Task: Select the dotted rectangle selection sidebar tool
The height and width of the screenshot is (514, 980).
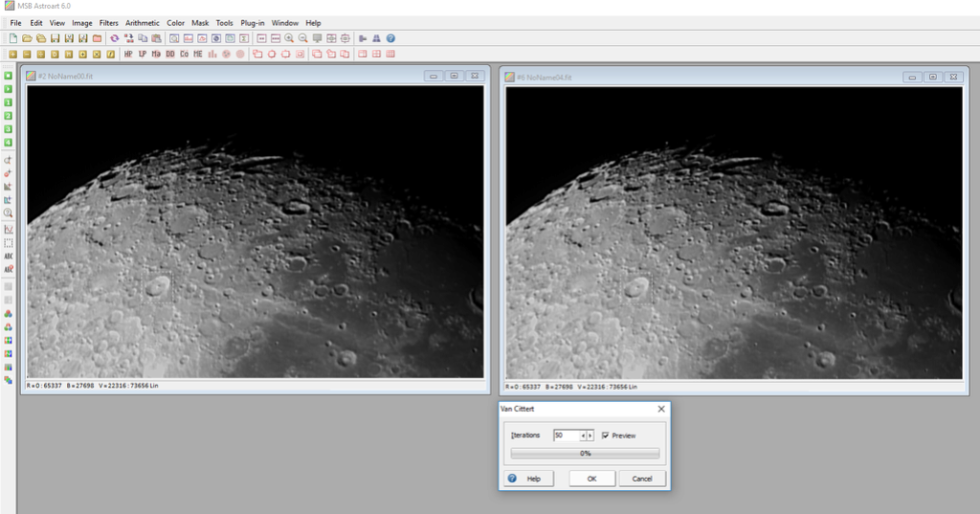Action: tap(8, 242)
